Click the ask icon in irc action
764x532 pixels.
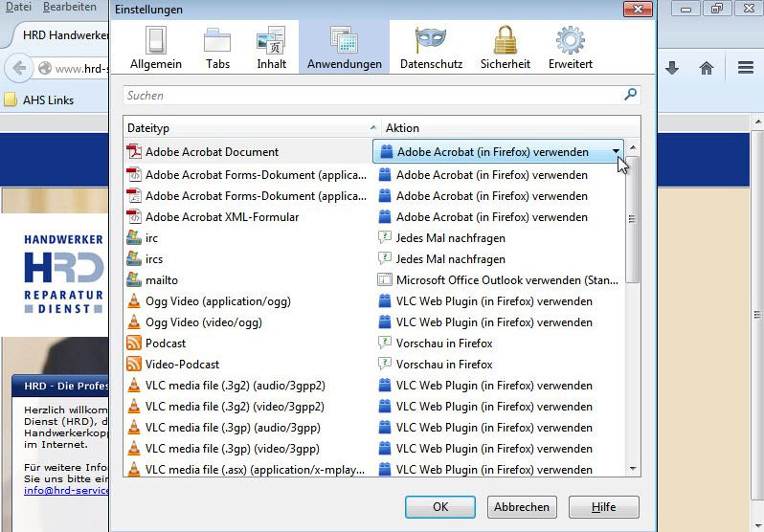coord(385,237)
